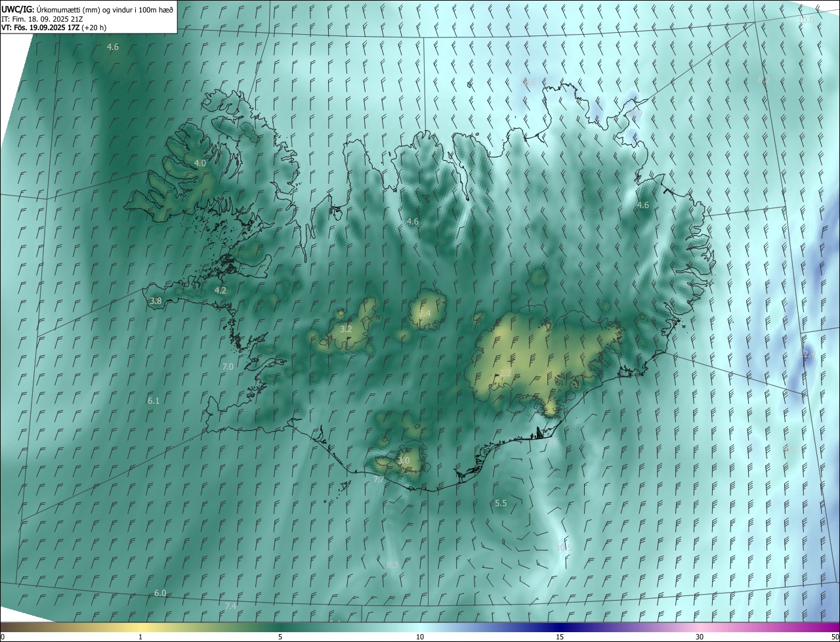The height and width of the screenshot is (642, 840).
Task: Click the 15 tick label on the color scale
Action: pos(560,637)
